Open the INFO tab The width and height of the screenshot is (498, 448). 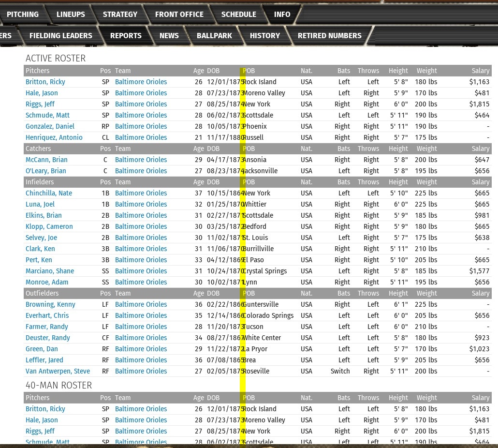pyautogui.click(x=282, y=15)
